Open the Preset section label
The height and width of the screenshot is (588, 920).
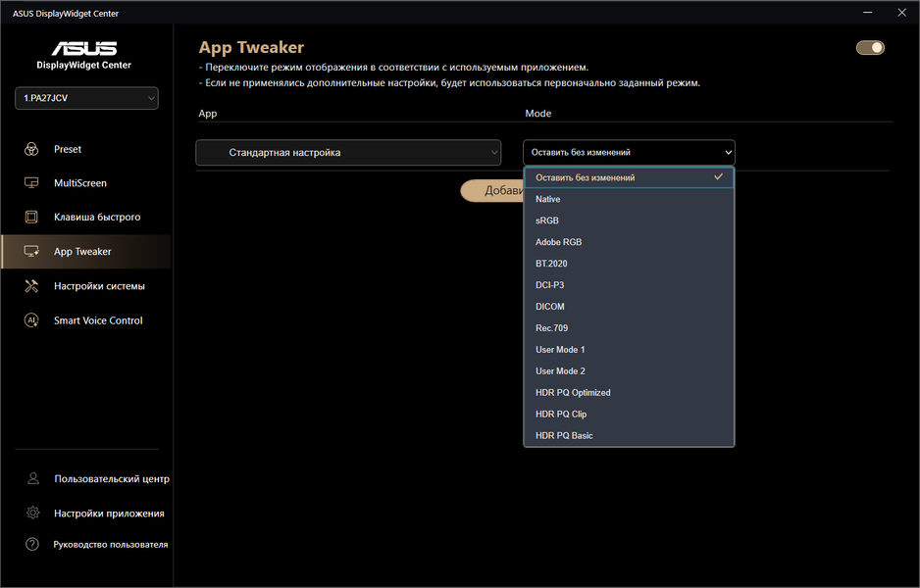point(68,149)
